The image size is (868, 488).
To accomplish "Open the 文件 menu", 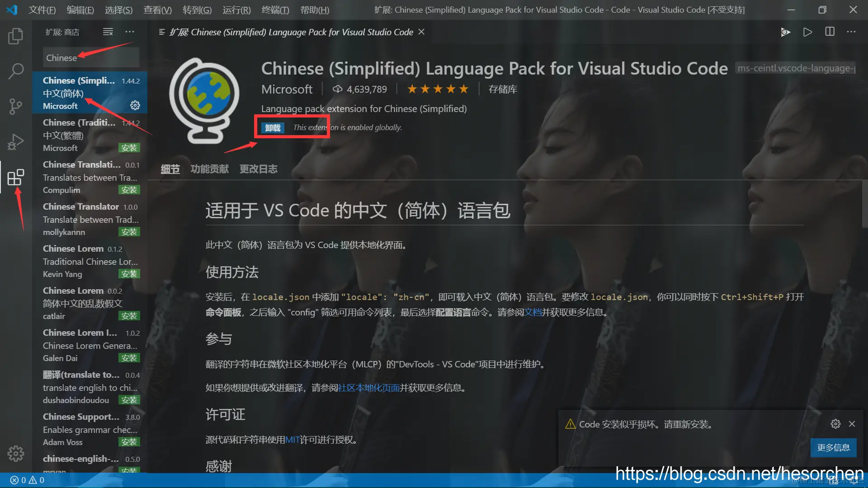I will [x=42, y=9].
